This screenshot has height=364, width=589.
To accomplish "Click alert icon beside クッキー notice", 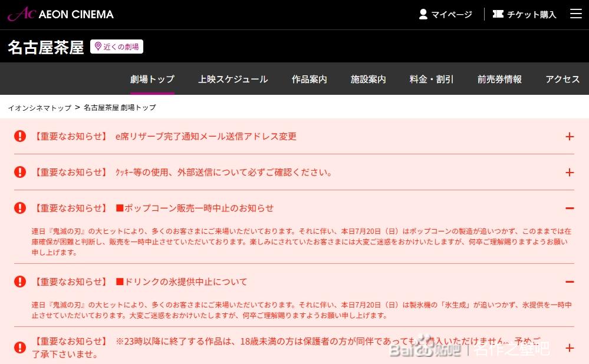I will point(20,172).
